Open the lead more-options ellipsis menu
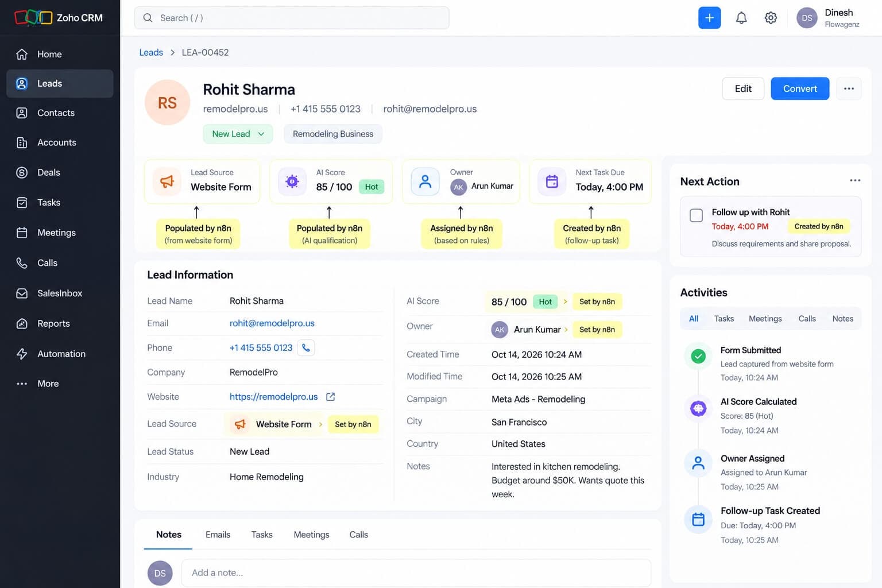The width and height of the screenshot is (882, 588). tap(849, 88)
